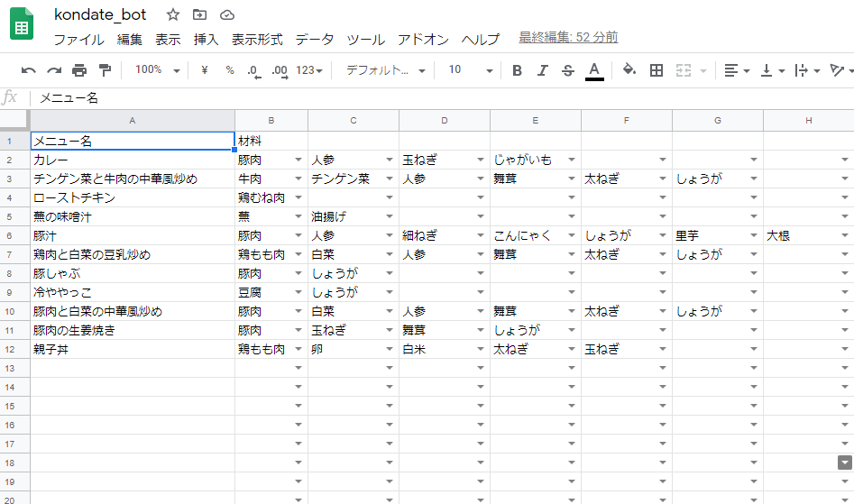This screenshot has width=854, height=504.
Task: Open the font size 10 dropdown
Action: [x=471, y=70]
